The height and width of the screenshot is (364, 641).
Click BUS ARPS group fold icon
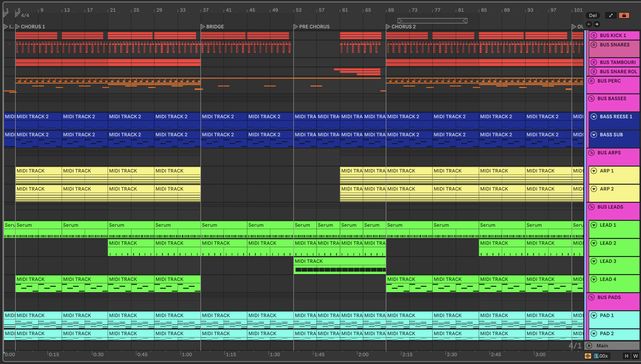pyautogui.click(x=591, y=153)
